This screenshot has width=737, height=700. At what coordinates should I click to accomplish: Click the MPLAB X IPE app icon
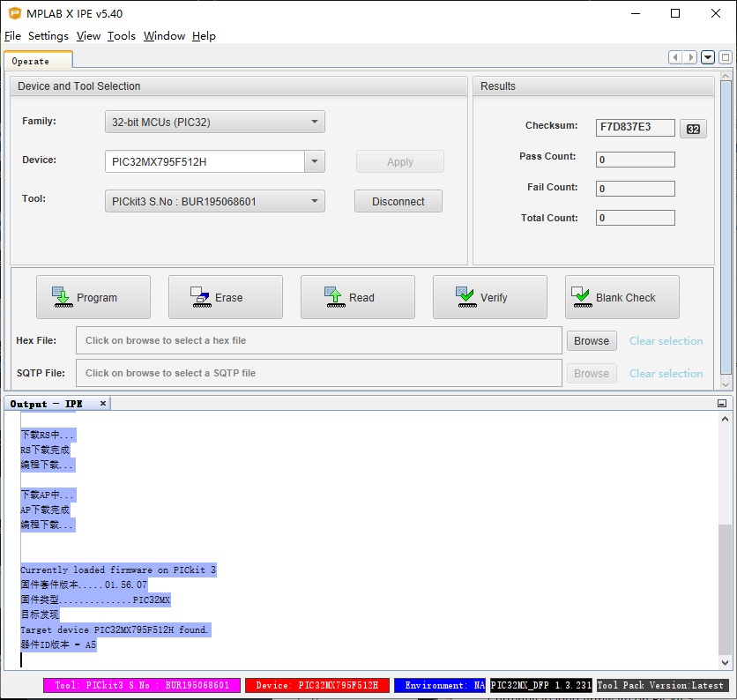[x=15, y=13]
